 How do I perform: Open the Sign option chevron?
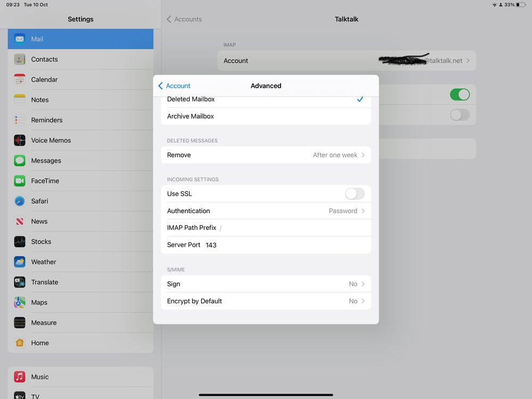363,284
